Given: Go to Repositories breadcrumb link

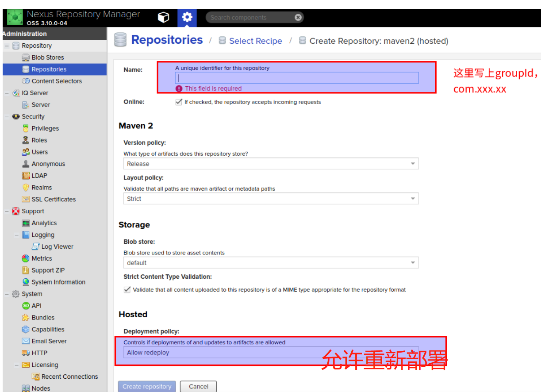Looking at the screenshot, I should [x=167, y=40].
